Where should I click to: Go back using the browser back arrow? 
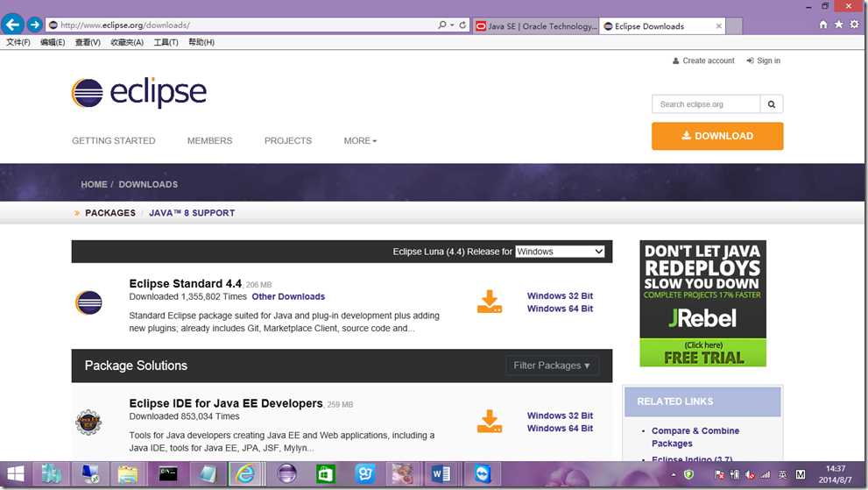tap(12, 25)
